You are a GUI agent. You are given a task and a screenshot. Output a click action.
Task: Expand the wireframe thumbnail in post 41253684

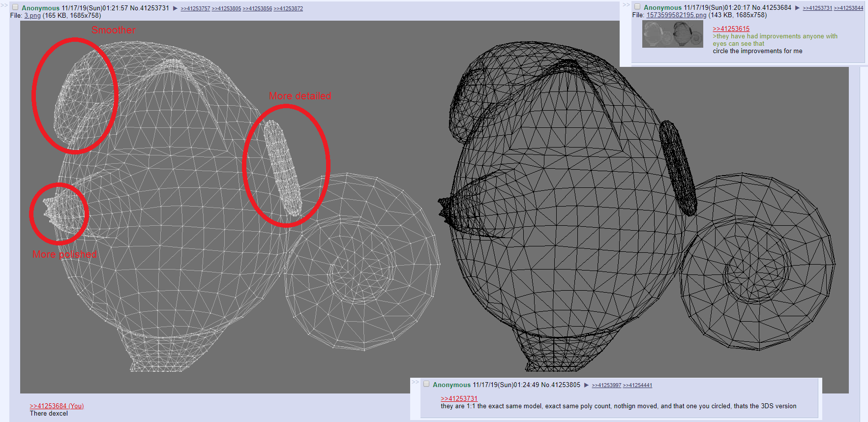(x=673, y=34)
